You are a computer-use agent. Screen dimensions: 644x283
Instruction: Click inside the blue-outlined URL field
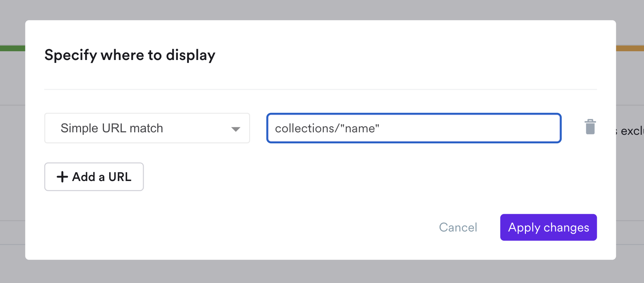pos(414,128)
